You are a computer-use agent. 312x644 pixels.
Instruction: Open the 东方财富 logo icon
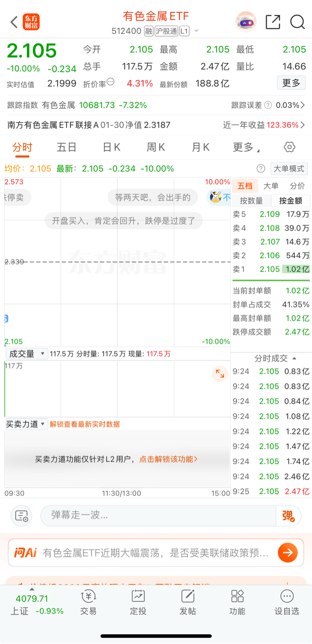tap(31, 22)
